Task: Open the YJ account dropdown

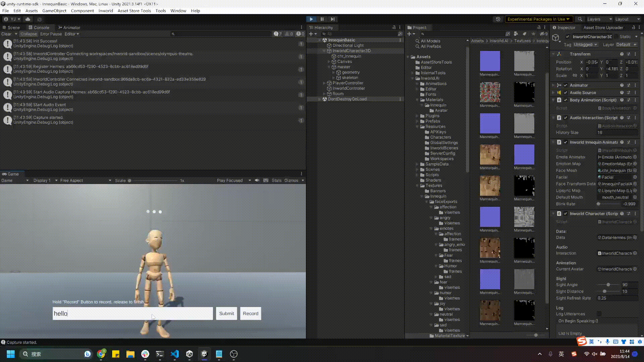Action: (12, 19)
